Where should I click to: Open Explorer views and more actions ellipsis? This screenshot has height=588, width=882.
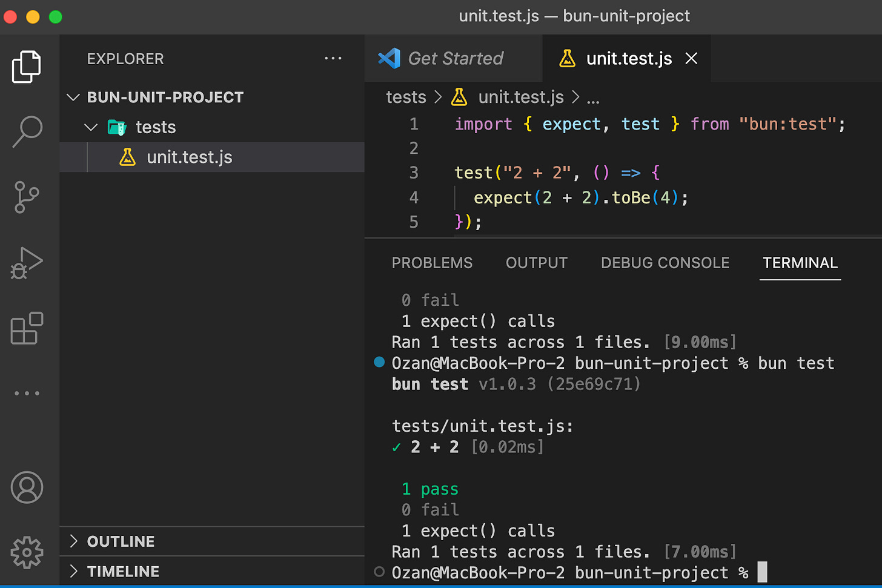(333, 58)
